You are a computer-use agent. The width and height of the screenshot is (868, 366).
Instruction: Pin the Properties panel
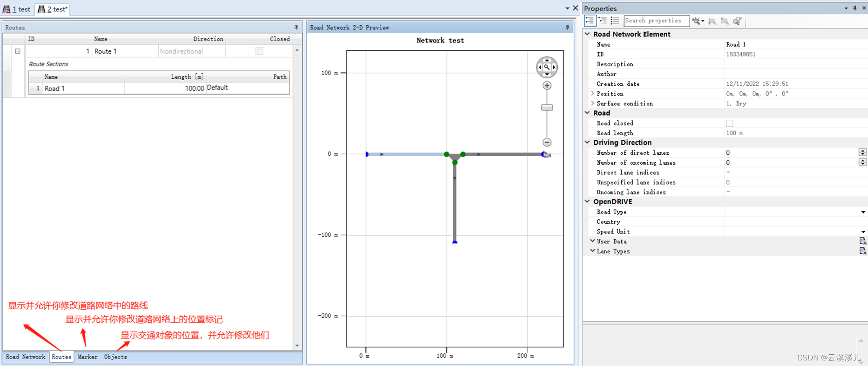coord(855,8)
